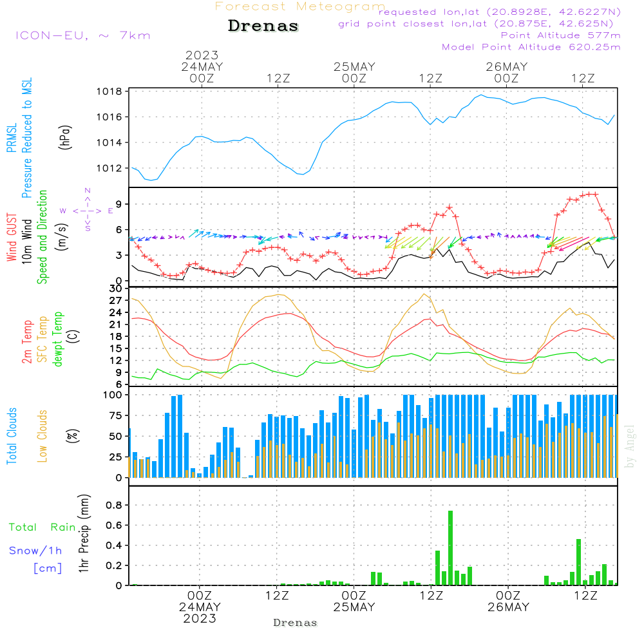
Task: Click the tallest rain bar near 0.75 mm
Action: (x=451, y=548)
